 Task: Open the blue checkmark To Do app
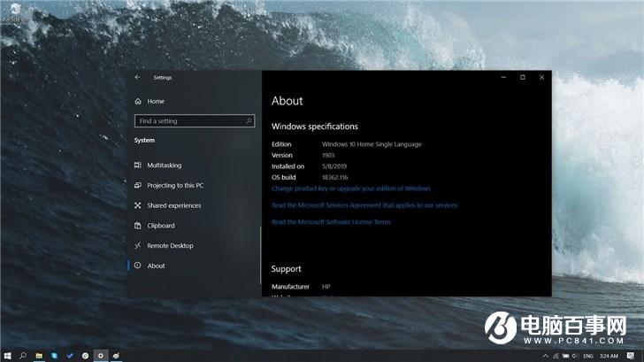(x=70, y=356)
